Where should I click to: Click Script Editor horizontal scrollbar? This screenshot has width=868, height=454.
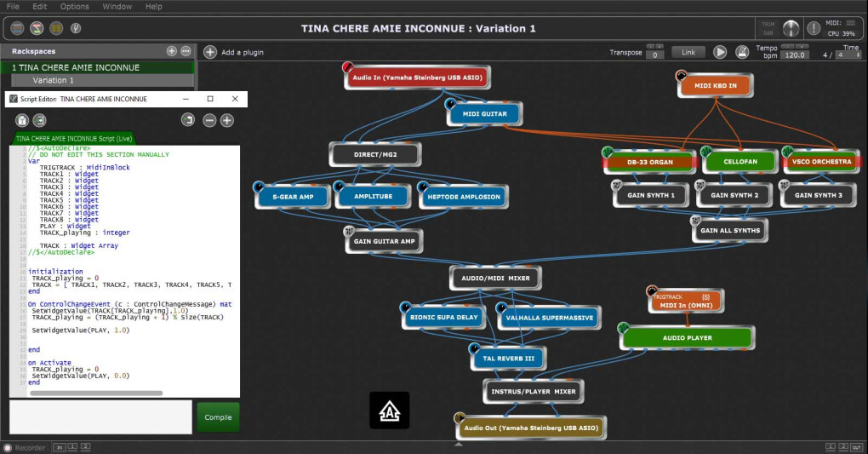(96, 393)
